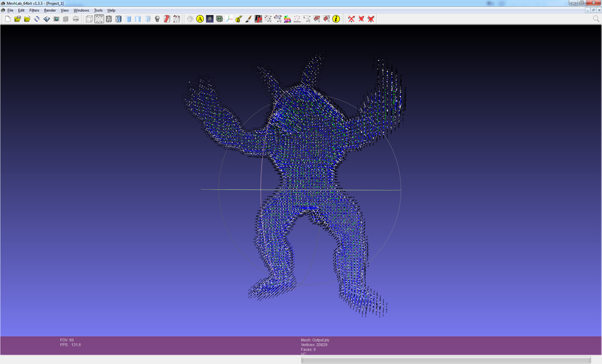This screenshot has height=364, width=602.
Task: Open the Align tool (yellow A)
Action: coord(200,19)
